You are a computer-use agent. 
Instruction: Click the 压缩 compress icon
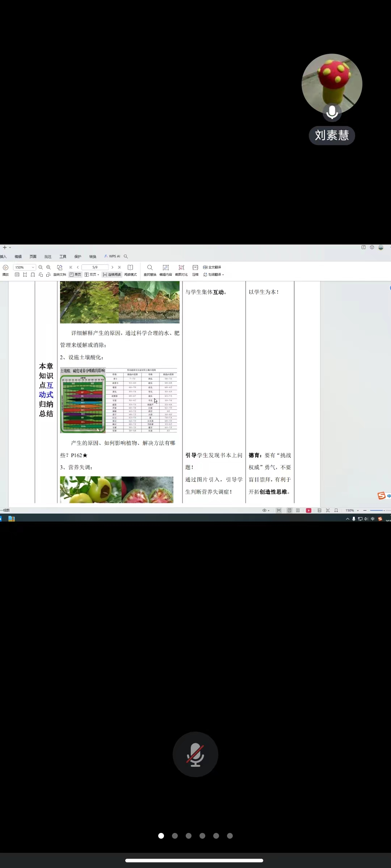[195, 268]
